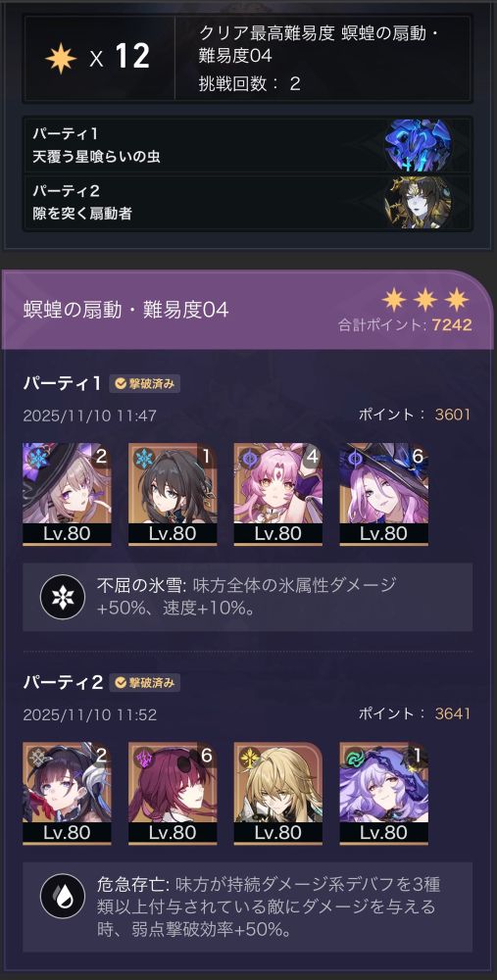This screenshot has width=497, height=980.
Task: Tap the 撃破済み badge for パーティ2
Action: tap(145, 682)
